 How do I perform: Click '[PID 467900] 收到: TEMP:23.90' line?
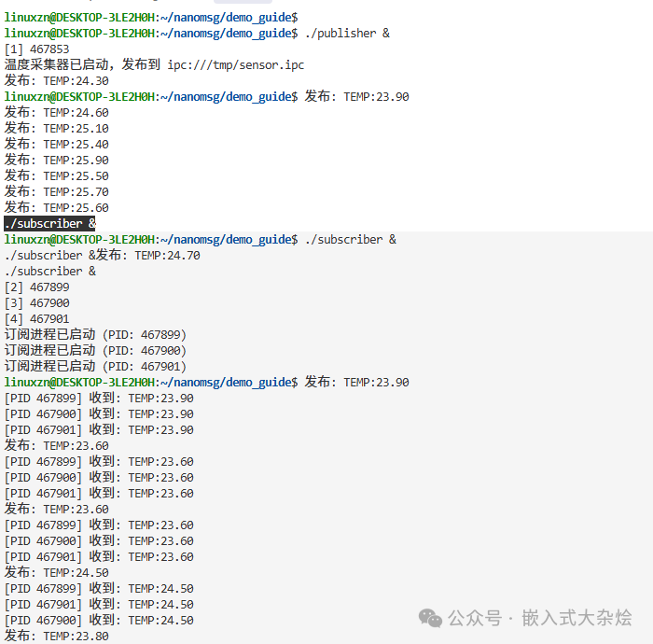coord(99,414)
